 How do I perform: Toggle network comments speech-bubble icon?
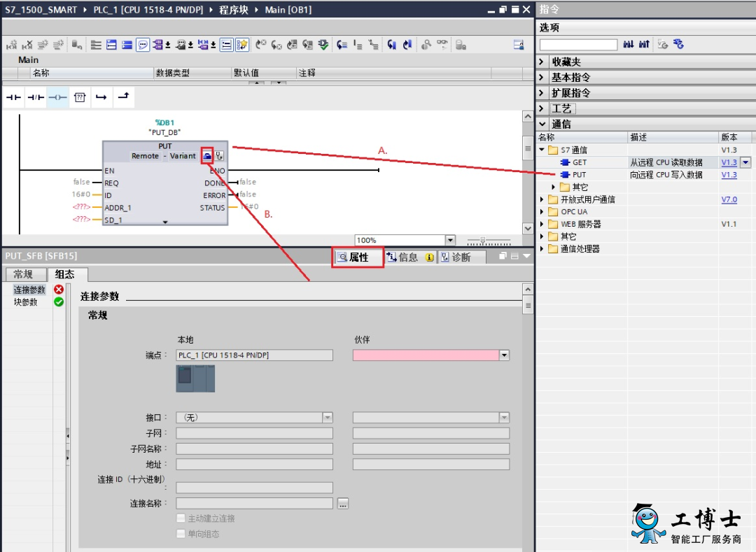pyautogui.click(x=143, y=45)
